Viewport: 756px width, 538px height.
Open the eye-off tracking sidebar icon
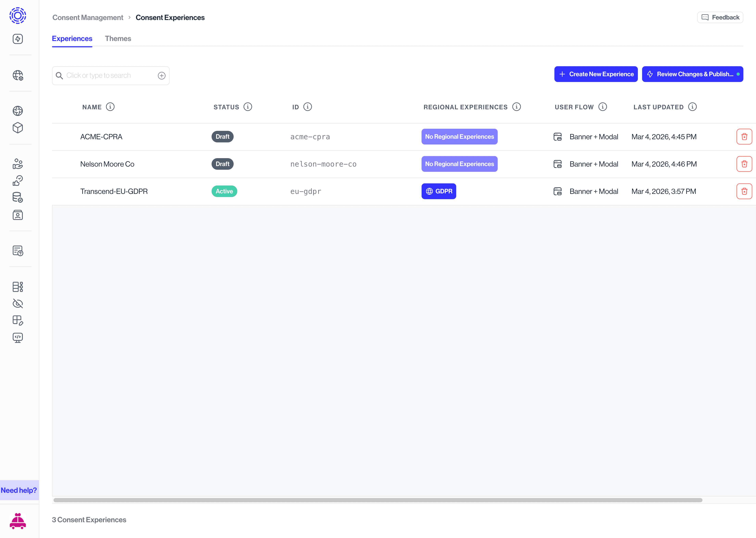coord(17,303)
